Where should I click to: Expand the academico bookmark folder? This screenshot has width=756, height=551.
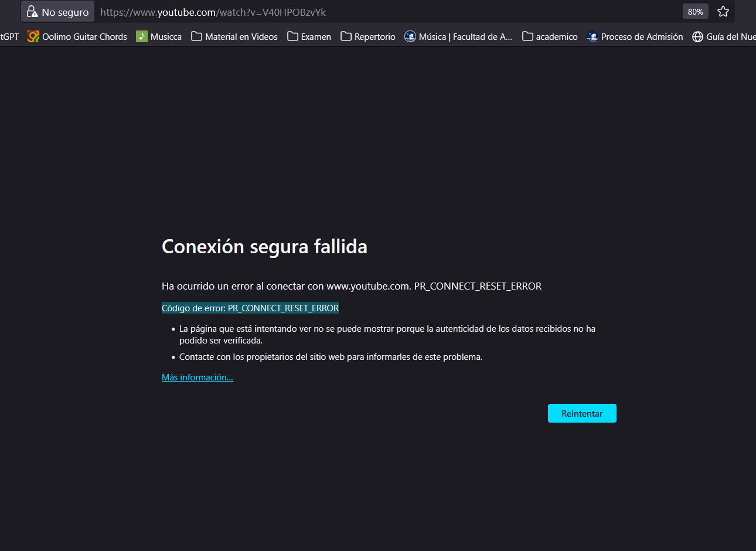[x=550, y=36]
